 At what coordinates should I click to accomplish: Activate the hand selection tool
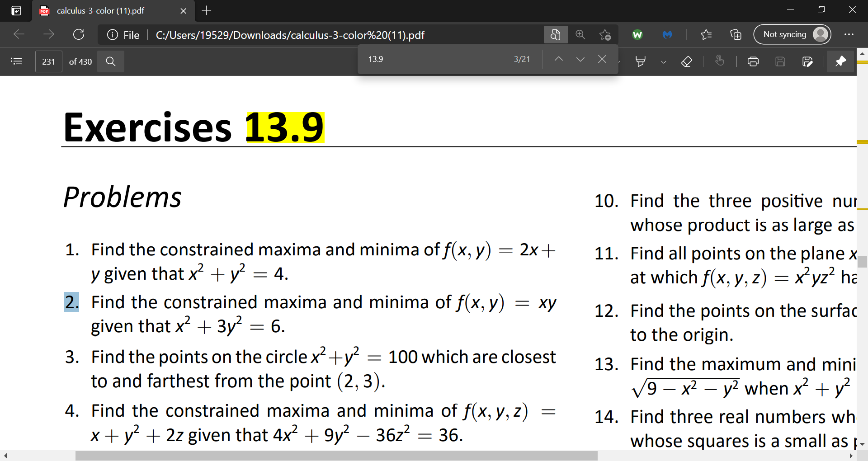(720, 61)
